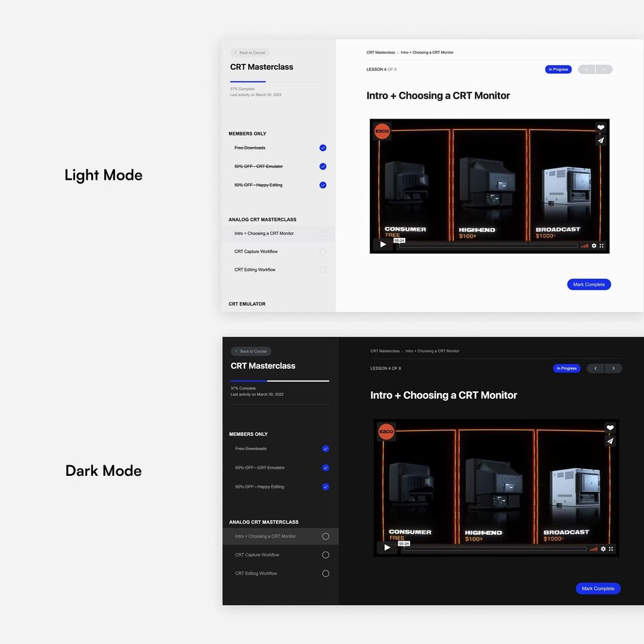
Task: Check Intro + Choosing a CRT Monitor circle, dark mode
Action: tap(326, 537)
